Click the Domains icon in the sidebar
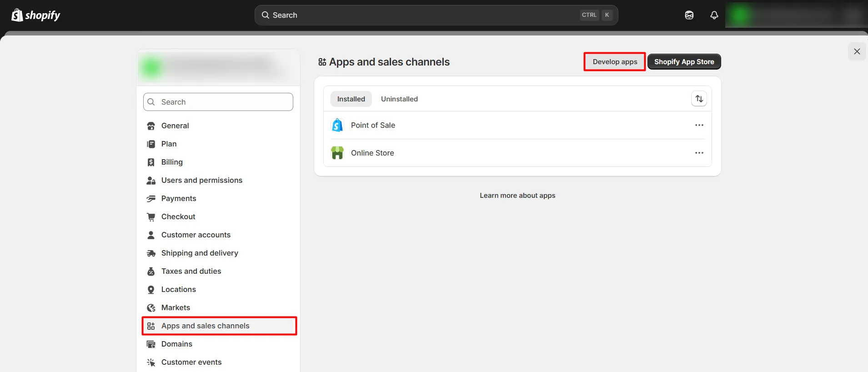This screenshot has height=372, width=868. point(151,344)
